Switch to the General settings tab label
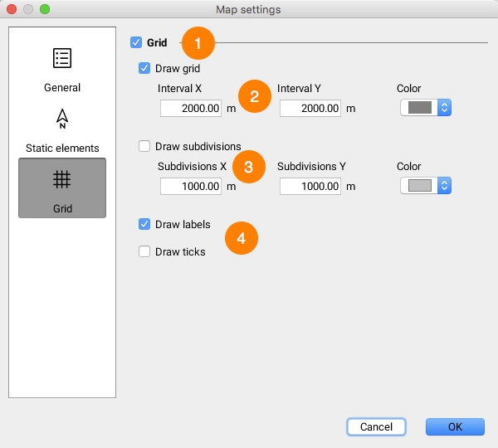This screenshot has width=498, height=448. click(62, 87)
